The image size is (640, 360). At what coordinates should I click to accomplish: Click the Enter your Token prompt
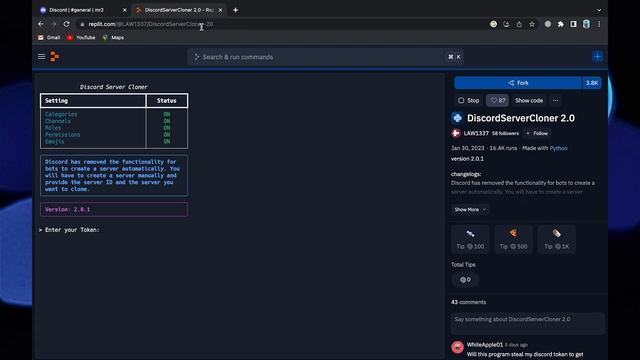(72, 230)
